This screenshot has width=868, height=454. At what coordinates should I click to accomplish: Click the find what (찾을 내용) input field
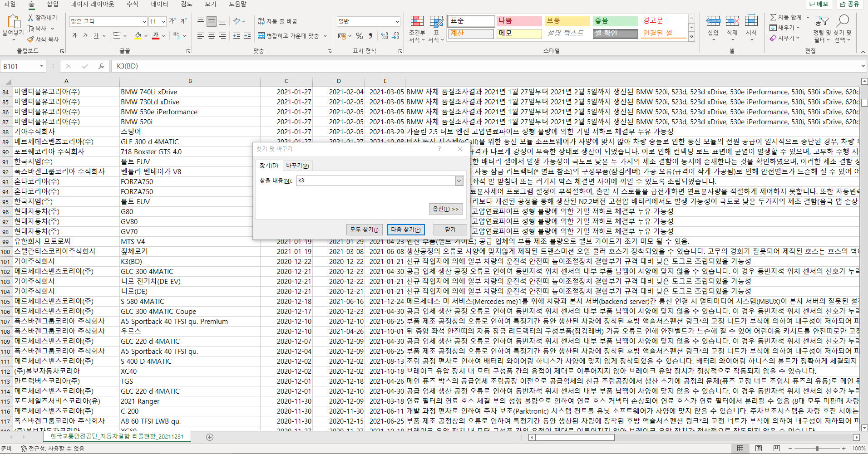coord(376,181)
